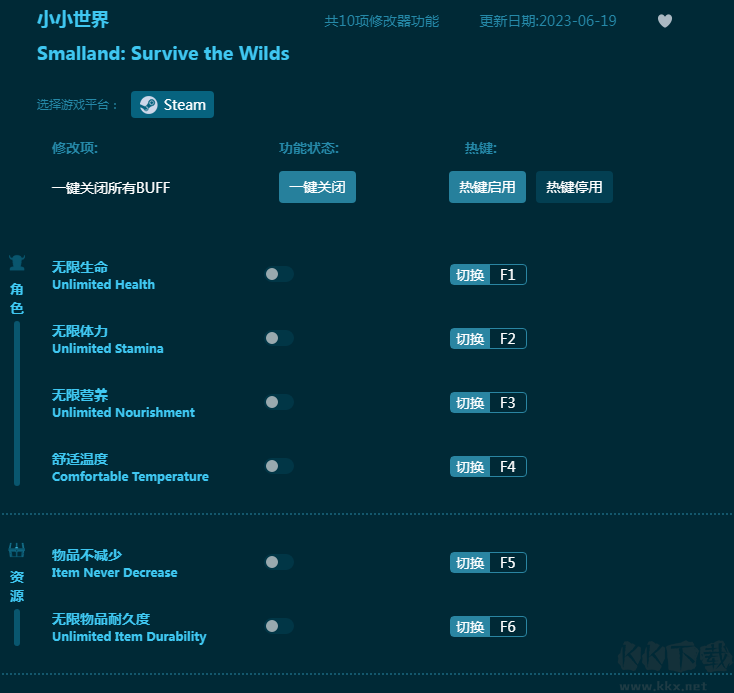The image size is (734, 693).
Task: Click the 共10项修改器功能 text
Action: [382, 21]
